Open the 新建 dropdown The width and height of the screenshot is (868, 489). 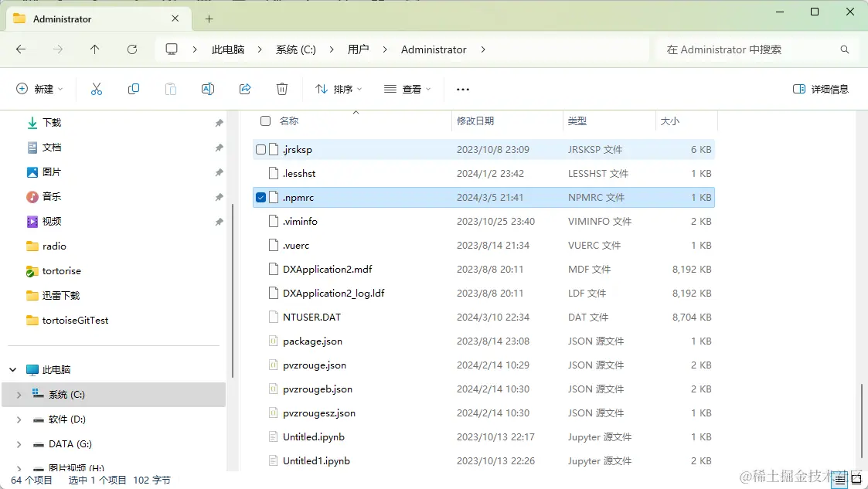coord(39,89)
